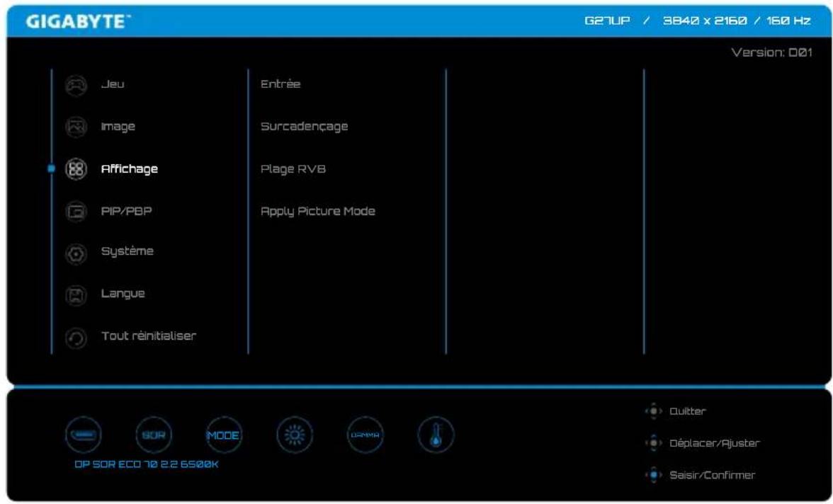
Task: Open the Langue menu
Action: click(123, 294)
